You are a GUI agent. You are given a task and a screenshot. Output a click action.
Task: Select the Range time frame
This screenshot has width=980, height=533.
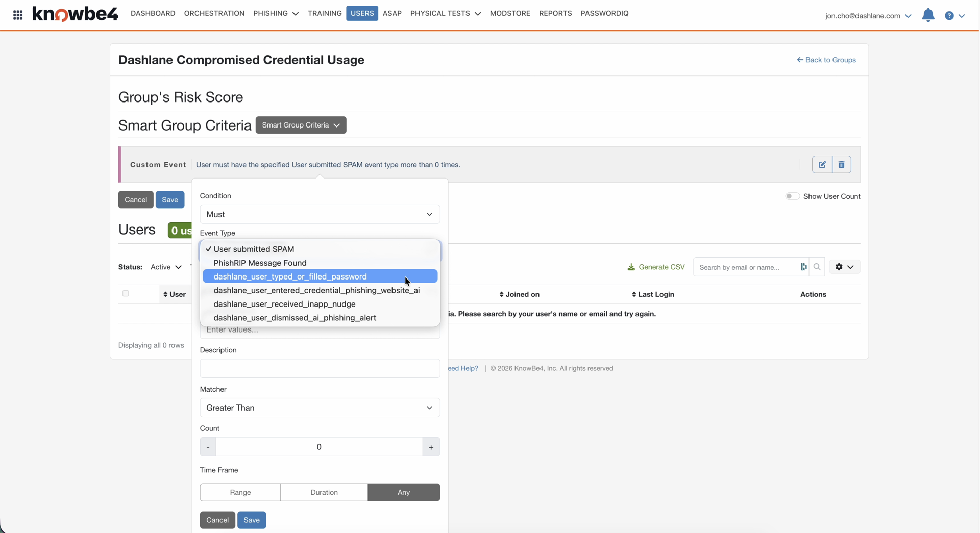point(240,492)
